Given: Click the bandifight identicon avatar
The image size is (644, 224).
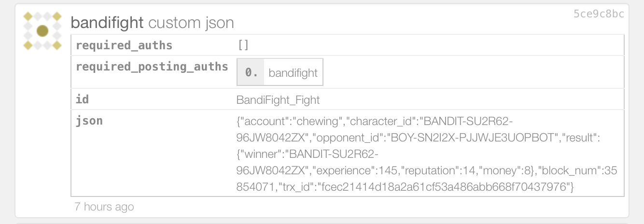Looking at the screenshot, I should pos(42,31).
